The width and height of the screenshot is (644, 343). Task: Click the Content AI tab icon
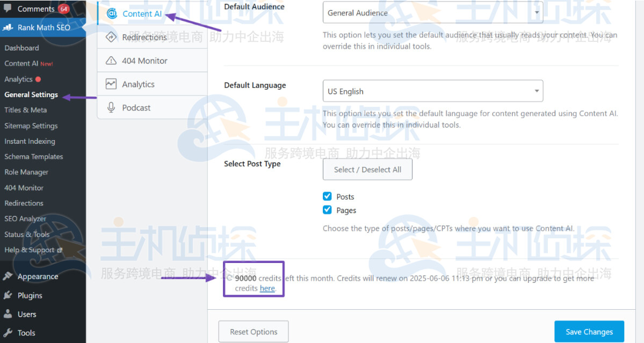pyautogui.click(x=112, y=14)
